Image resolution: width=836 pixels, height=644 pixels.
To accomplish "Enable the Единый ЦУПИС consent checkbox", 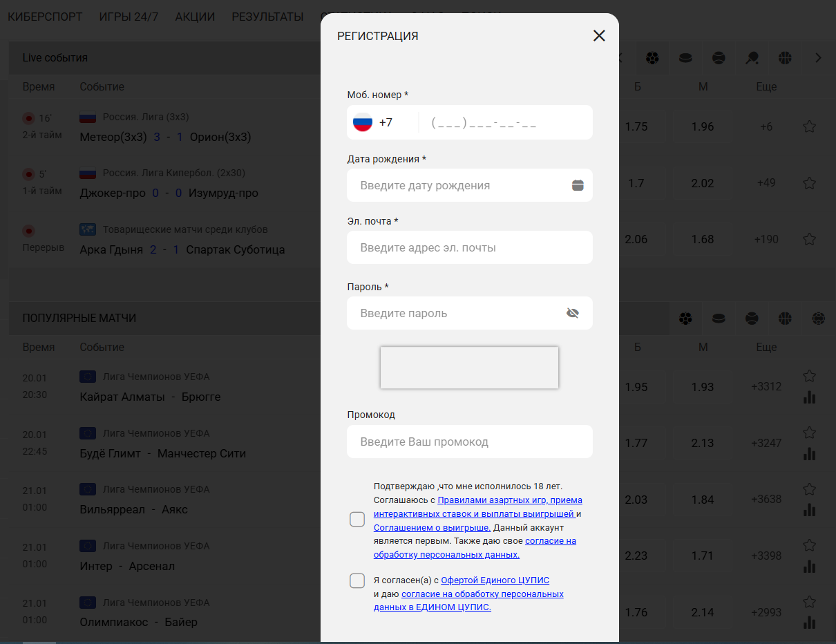I will pyautogui.click(x=357, y=580).
